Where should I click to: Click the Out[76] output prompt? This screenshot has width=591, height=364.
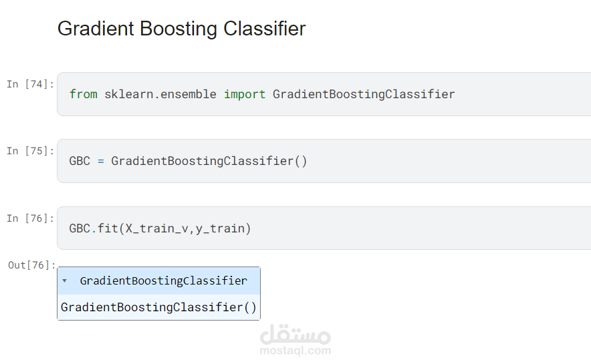[31, 265]
